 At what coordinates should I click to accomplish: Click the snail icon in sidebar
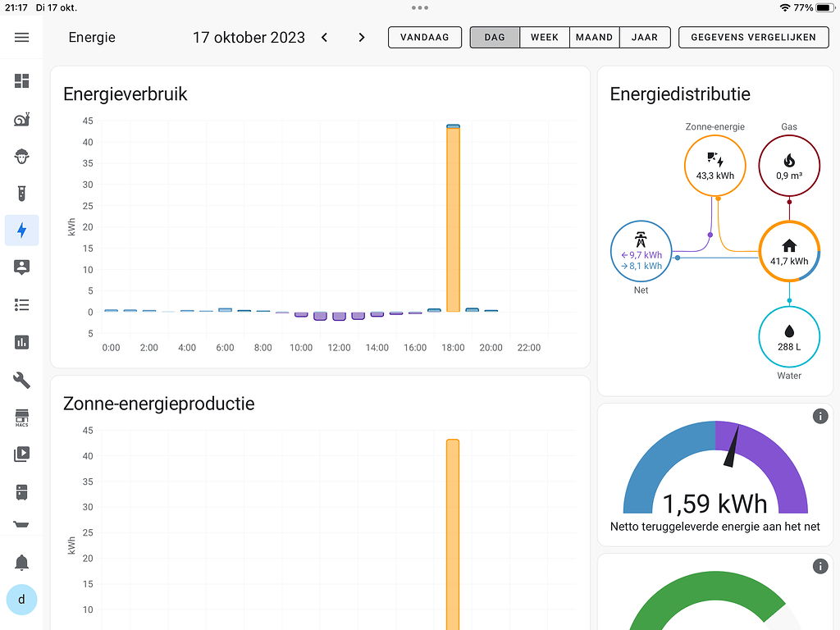22,120
